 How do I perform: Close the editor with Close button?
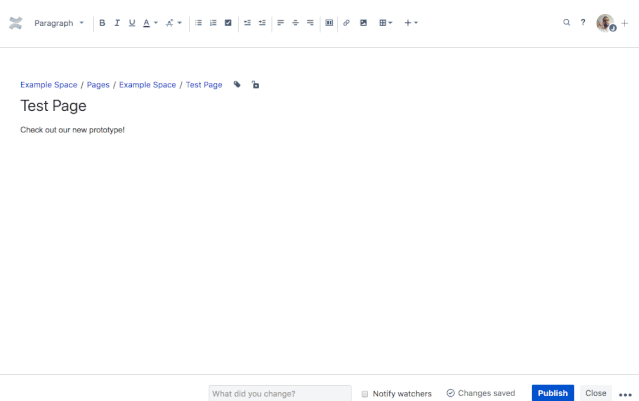click(596, 393)
